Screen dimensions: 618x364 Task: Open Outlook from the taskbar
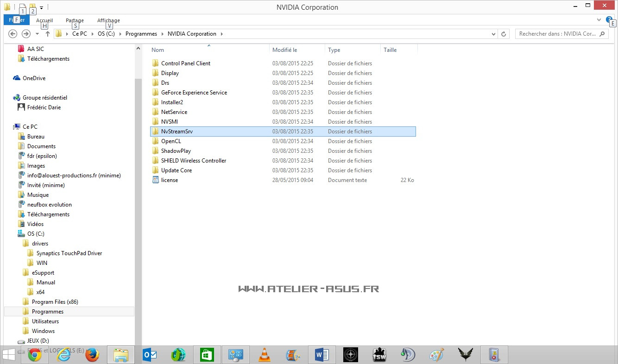point(150,355)
